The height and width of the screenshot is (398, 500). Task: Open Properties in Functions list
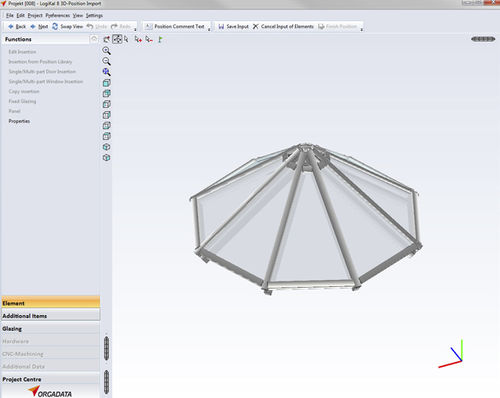click(x=19, y=121)
